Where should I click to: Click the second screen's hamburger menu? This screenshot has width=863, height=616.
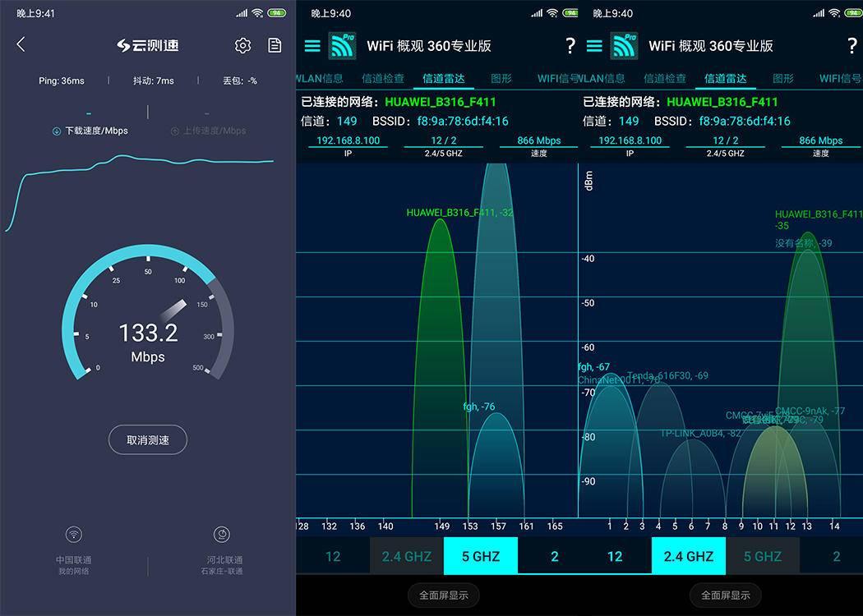tap(594, 47)
